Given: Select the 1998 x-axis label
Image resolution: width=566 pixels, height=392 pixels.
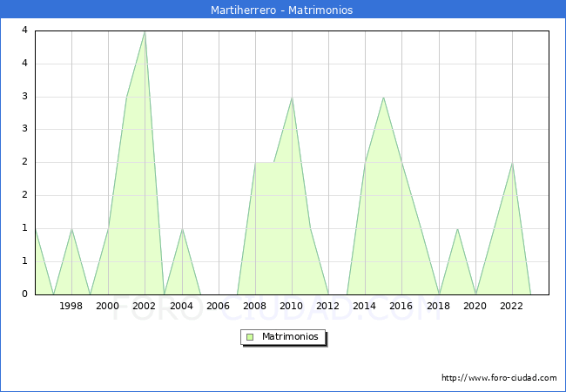Looking at the screenshot, I should [71, 306].
